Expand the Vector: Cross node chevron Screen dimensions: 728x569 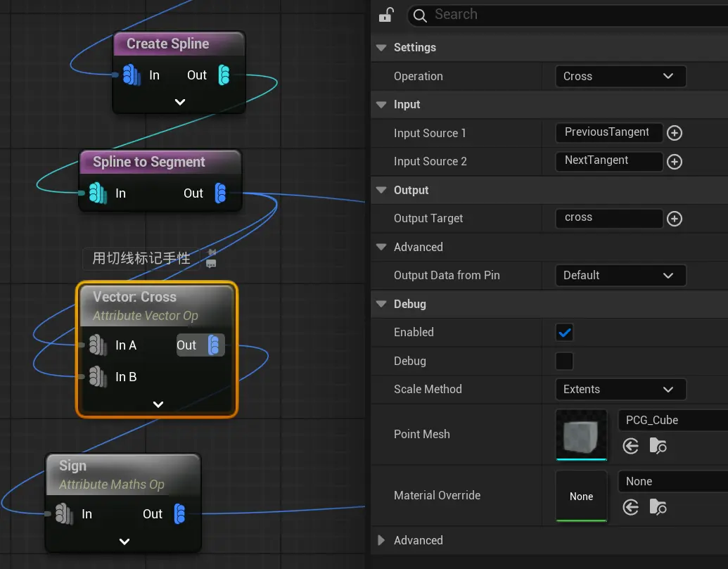coord(158,404)
